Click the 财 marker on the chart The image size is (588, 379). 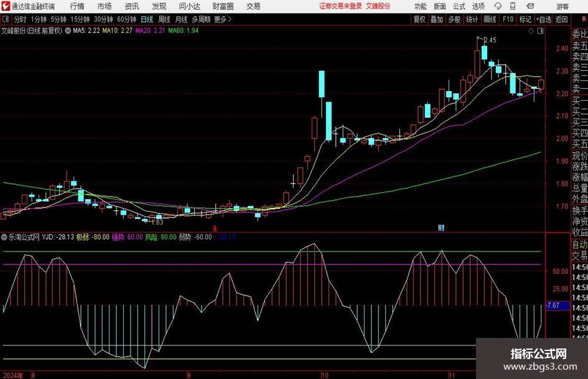[x=441, y=228]
